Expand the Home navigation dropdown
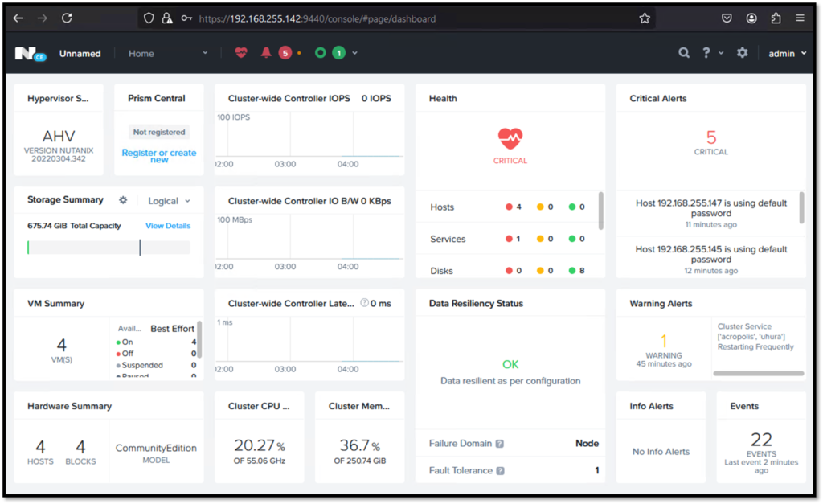The image size is (823, 504). (x=205, y=53)
